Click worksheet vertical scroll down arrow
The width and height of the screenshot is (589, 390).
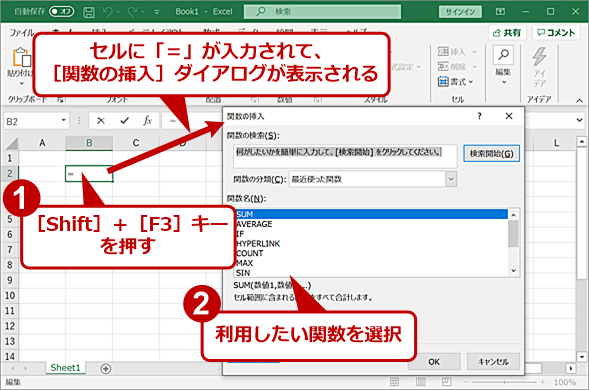click(x=581, y=357)
